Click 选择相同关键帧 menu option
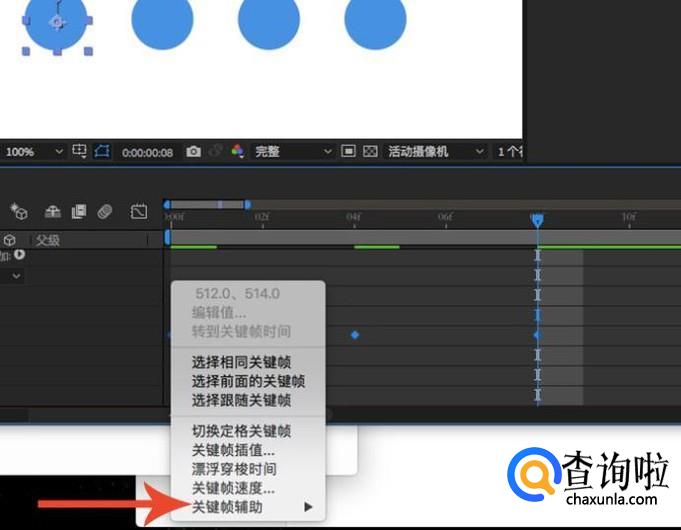This screenshot has width=681, height=530. tap(241, 362)
